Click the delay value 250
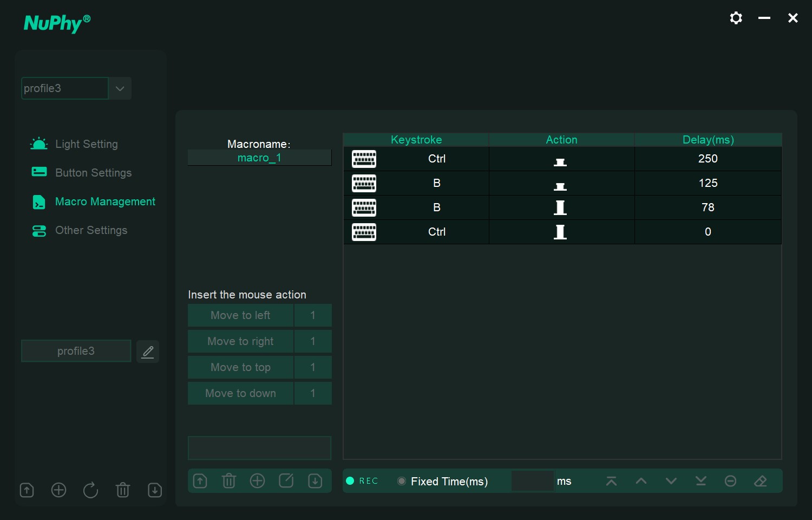Image resolution: width=812 pixels, height=520 pixels. (708, 159)
